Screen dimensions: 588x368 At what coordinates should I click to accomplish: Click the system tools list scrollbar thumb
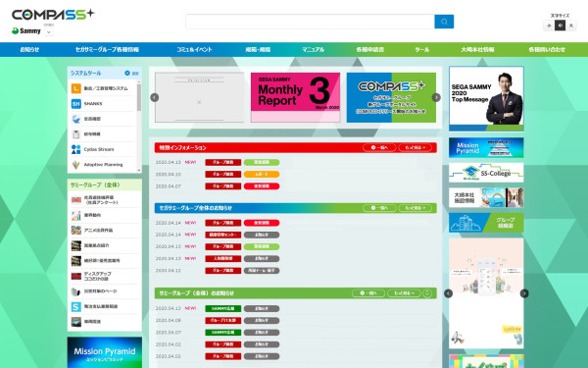139,97
